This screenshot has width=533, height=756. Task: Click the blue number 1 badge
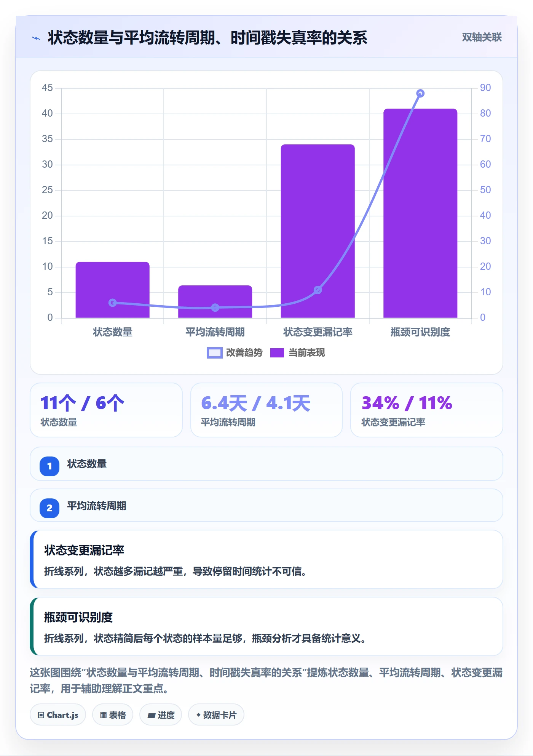(49, 466)
